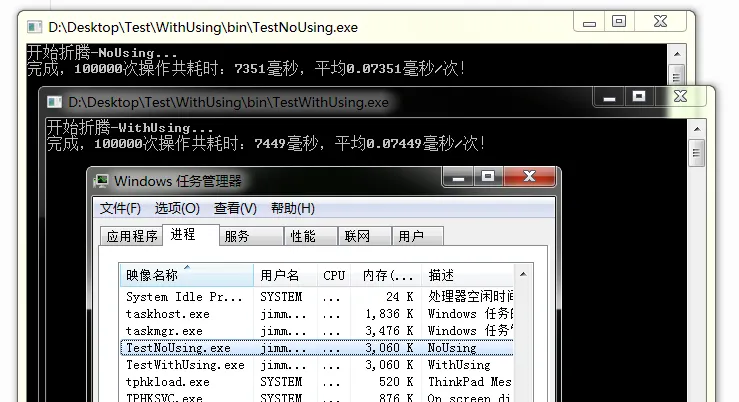Select the TestWithUsing.exe process row

[317, 365]
